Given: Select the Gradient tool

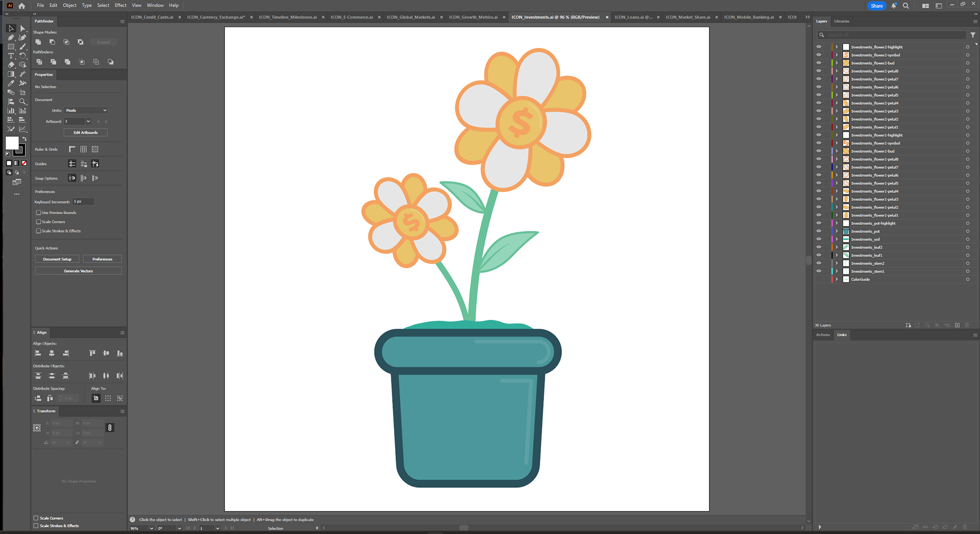Looking at the screenshot, I should [11, 74].
